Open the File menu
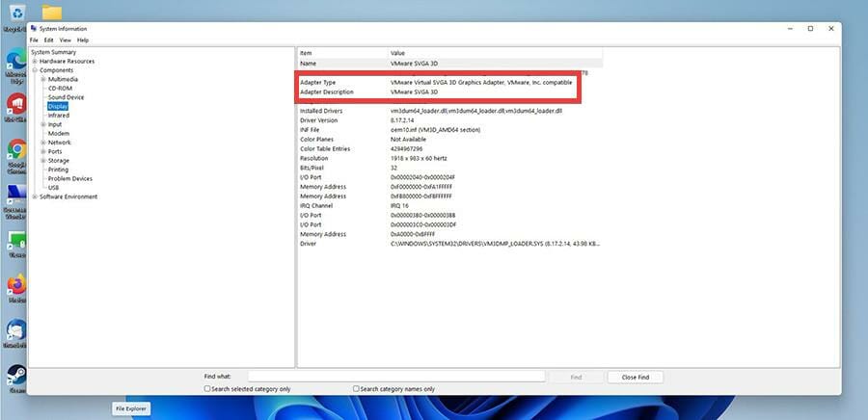 click(x=34, y=40)
